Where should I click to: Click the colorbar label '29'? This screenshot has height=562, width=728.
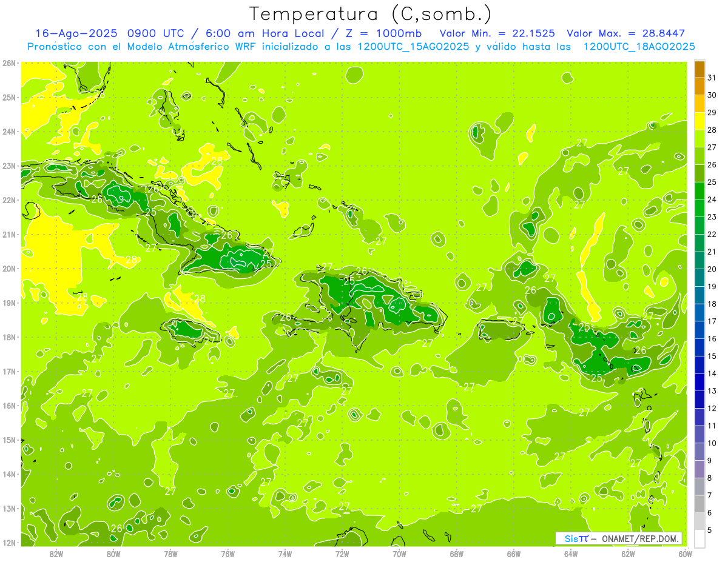tap(712, 113)
